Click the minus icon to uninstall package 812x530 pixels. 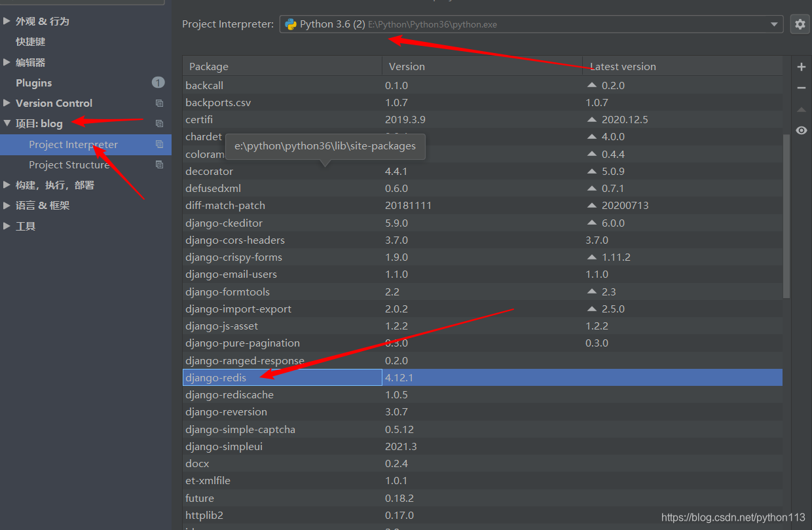[x=802, y=88]
